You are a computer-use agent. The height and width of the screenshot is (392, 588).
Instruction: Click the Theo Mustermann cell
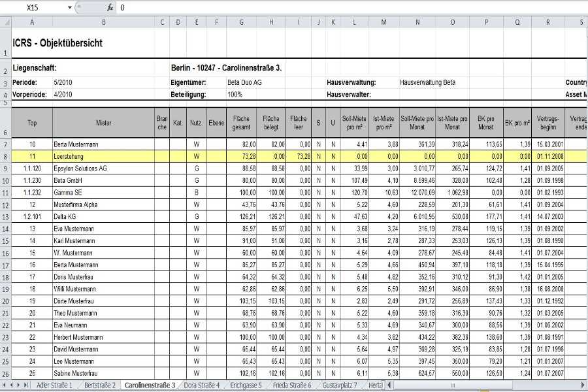[x=103, y=313]
